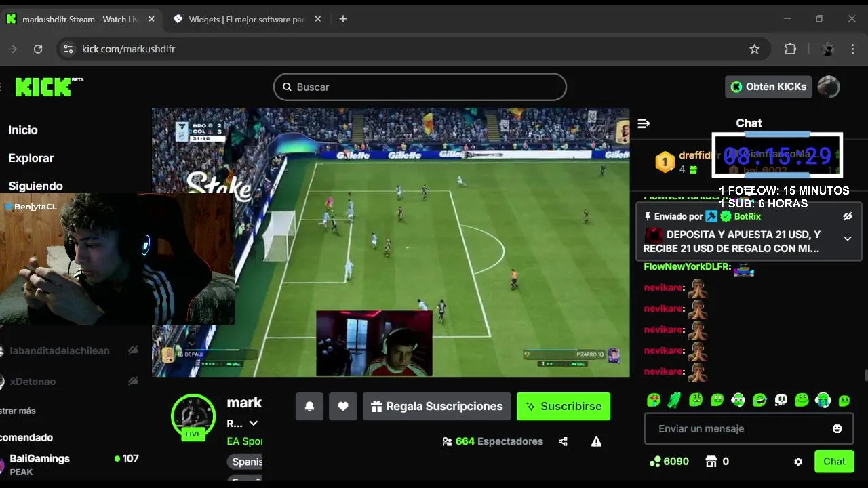This screenshot has height=488, width=868.
Task: Send message with Chat button
Action: pos(834,462)
